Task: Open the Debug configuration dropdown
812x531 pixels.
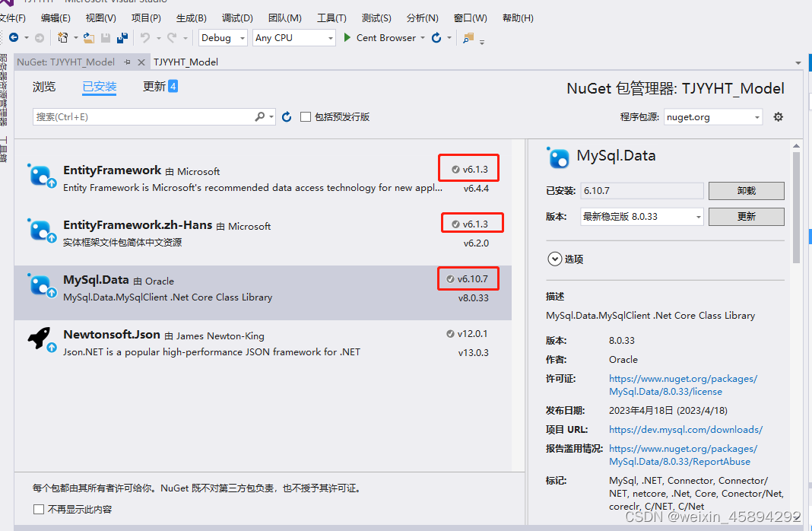Action: click(x=240, y=37)
